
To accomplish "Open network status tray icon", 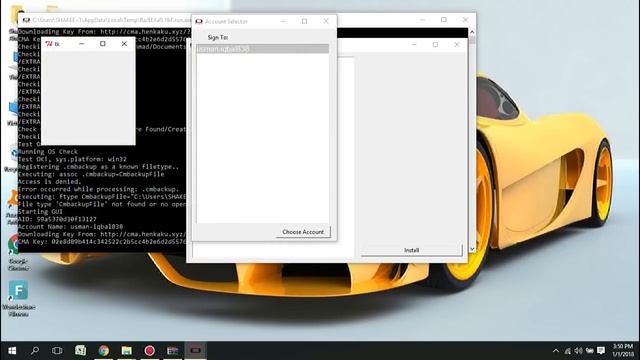I will pyautogui.click(x=567, y=351).
